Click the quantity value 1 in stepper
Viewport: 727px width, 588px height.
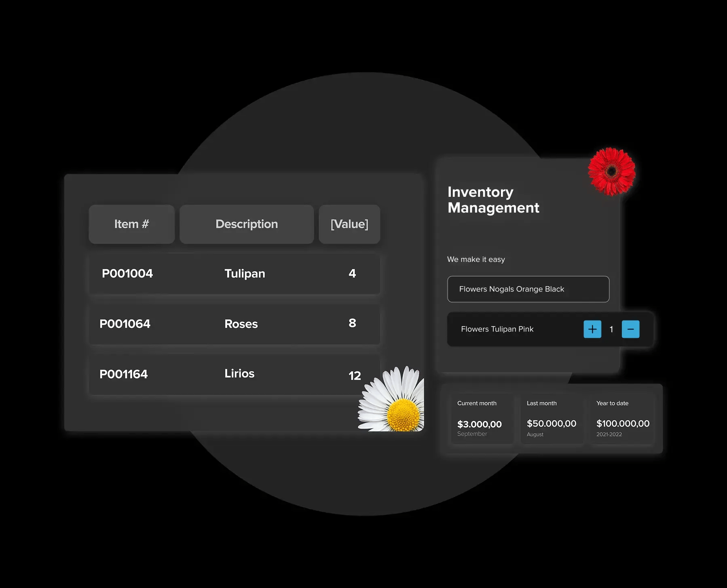(611, 329)
